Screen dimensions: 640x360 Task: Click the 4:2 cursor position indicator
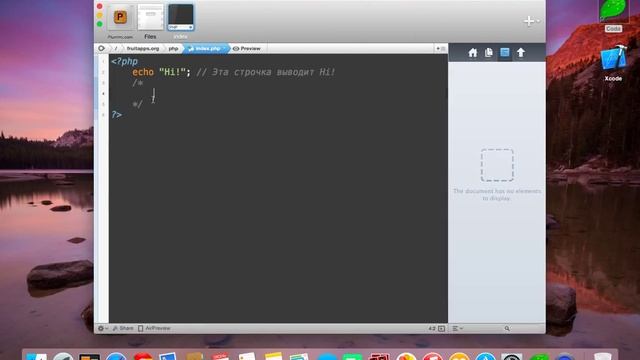coord(432,328)
